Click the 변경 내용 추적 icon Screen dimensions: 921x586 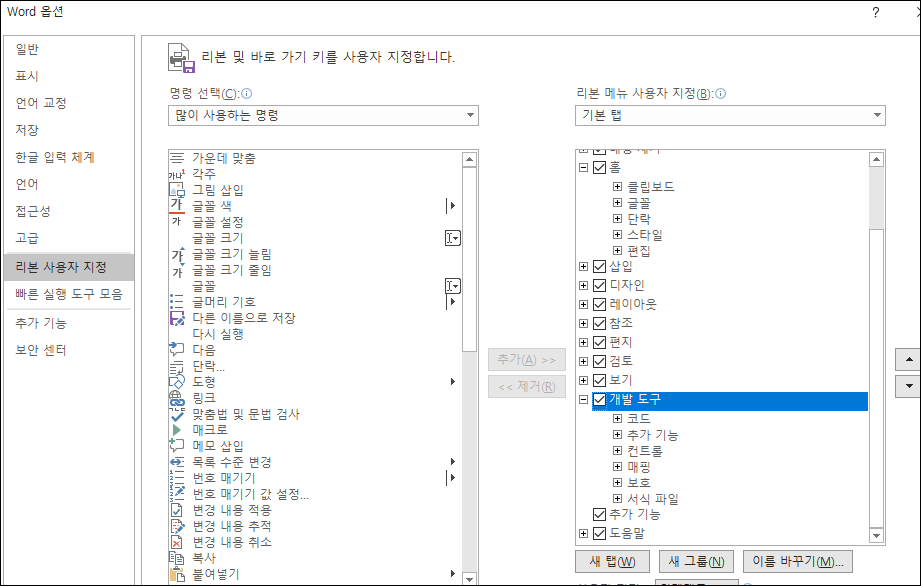tap(177, 526)
